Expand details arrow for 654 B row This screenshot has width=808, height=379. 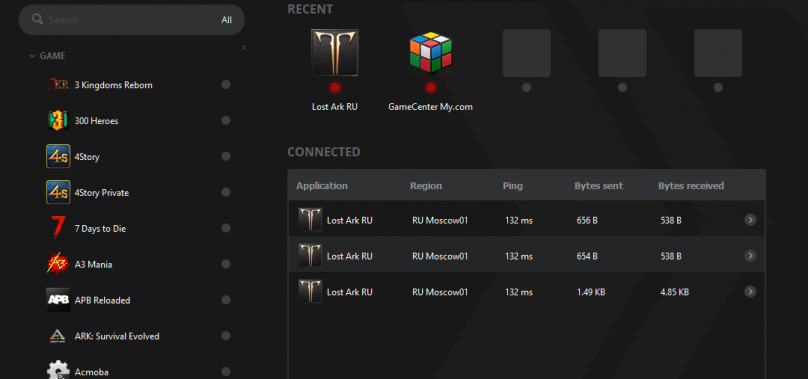pyautogui.click(x=750, y=256)
